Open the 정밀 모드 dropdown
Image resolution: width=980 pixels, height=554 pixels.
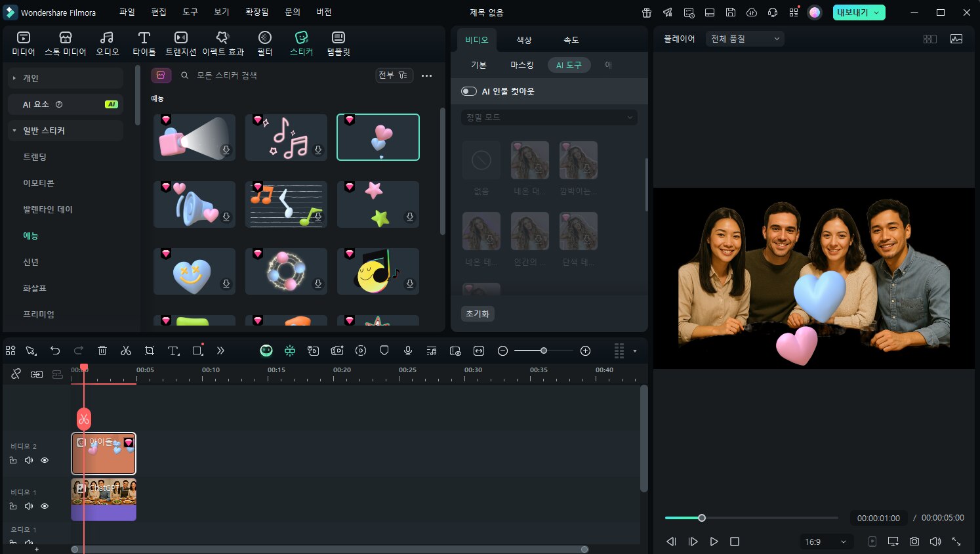[549, 117]
